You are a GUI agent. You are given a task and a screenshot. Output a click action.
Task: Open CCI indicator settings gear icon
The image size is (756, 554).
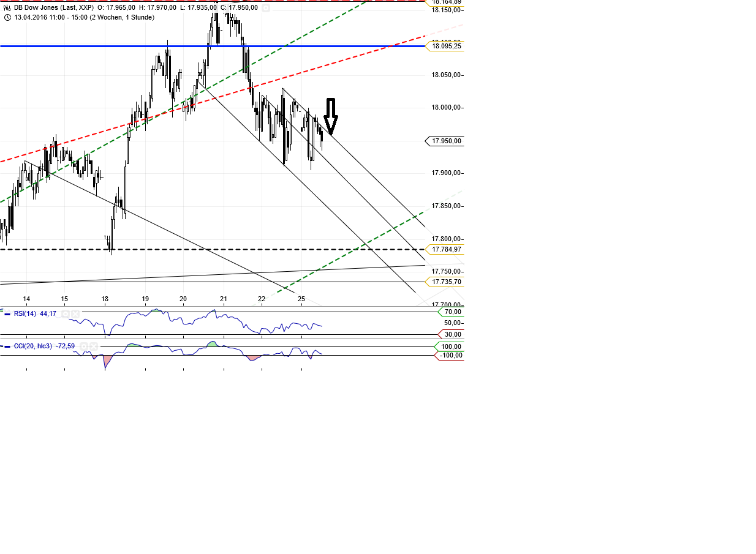[84, 346]
